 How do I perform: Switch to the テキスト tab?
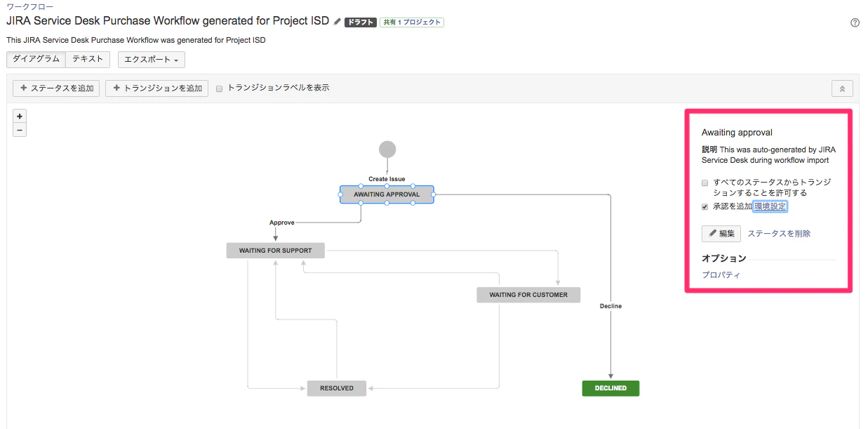(x=88, y=59)
